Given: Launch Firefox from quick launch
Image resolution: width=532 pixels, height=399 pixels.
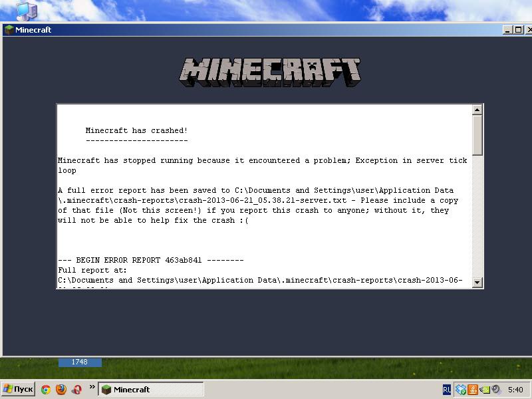Looking at the screenshot, I should pos(61,389).
